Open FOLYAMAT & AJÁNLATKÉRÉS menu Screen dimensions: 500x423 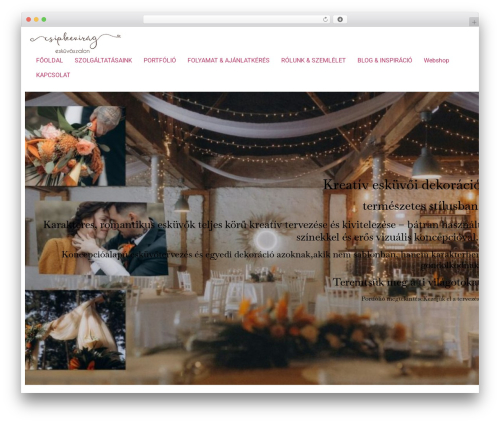click(228, 60)
